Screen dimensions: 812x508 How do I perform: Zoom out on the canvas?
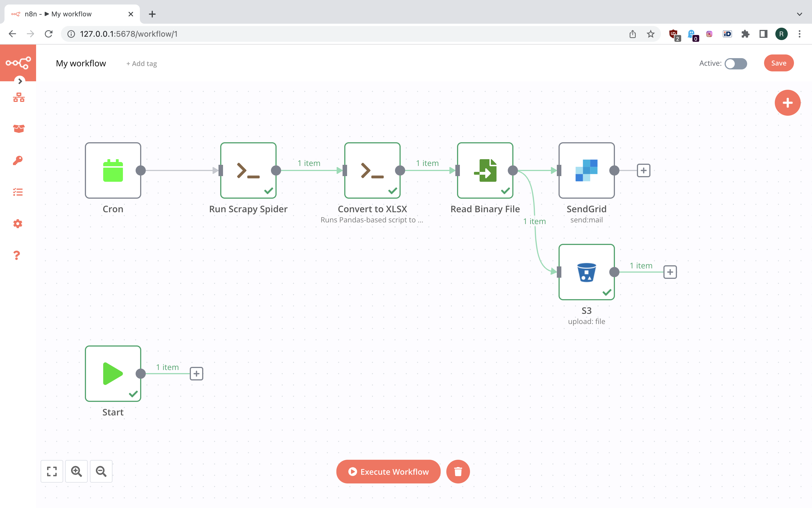(101, 471)
